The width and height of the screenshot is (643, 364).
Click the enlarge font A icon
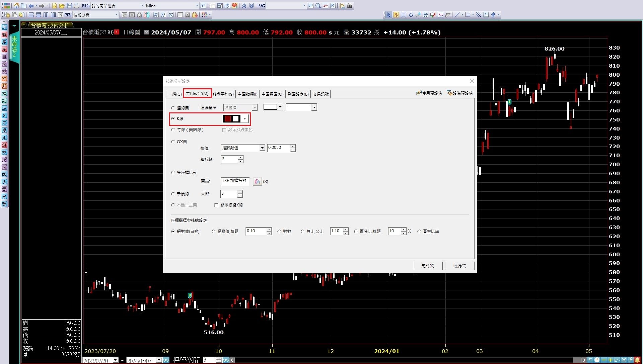(156, 15)
